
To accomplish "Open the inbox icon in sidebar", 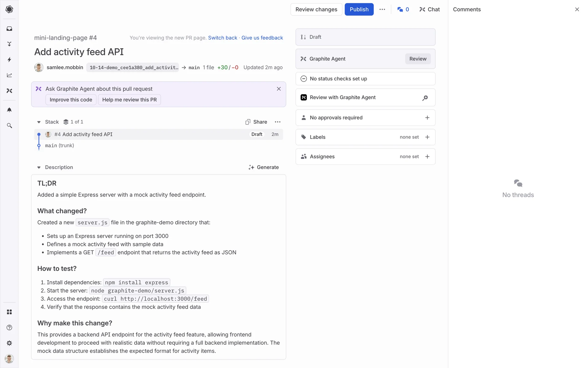I will click(9, 29).
